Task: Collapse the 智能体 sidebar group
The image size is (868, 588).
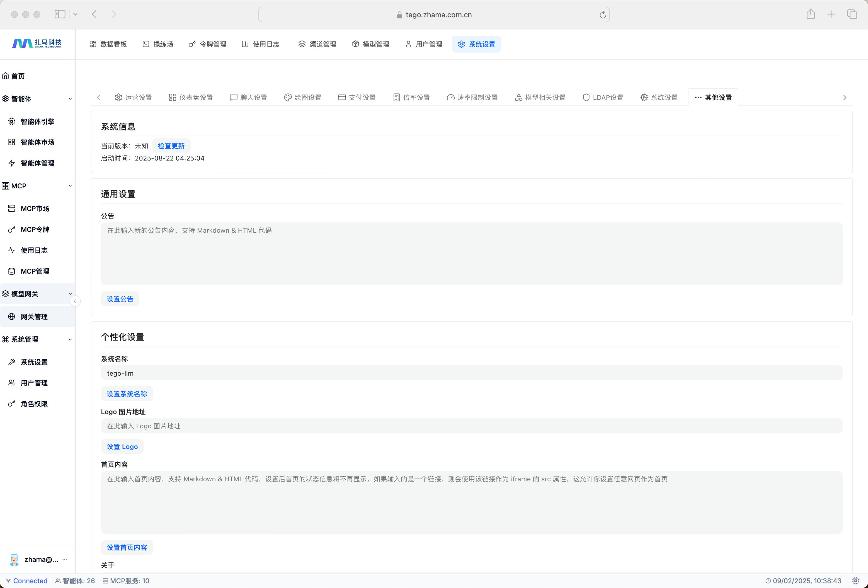Action: (x=70, y=99)
